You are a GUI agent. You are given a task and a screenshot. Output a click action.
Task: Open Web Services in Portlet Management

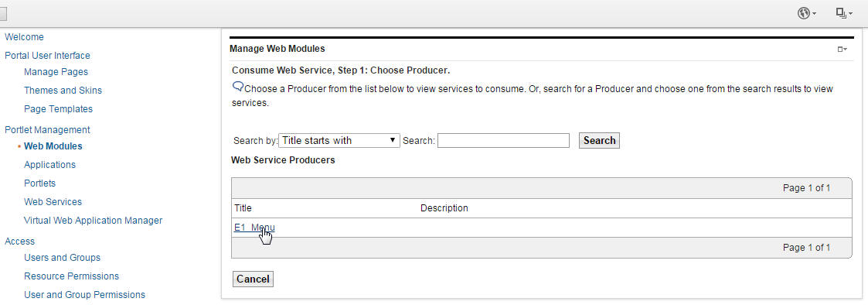[53, 202]
